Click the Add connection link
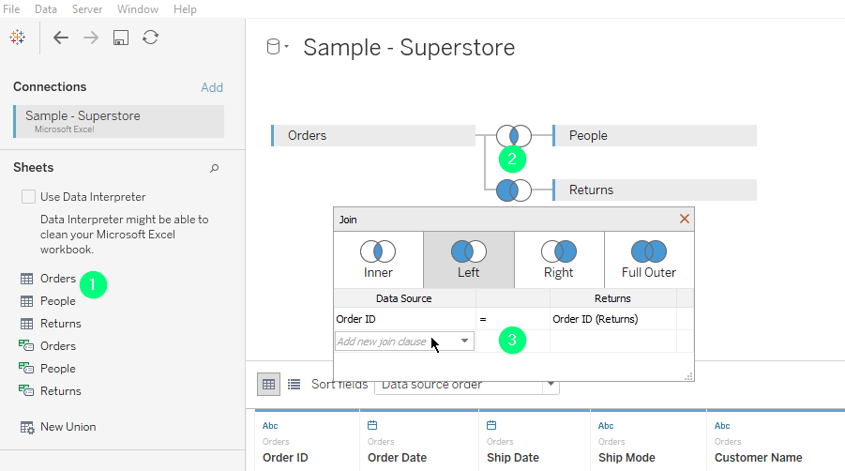845x471 pixels. tap(212, 87)
